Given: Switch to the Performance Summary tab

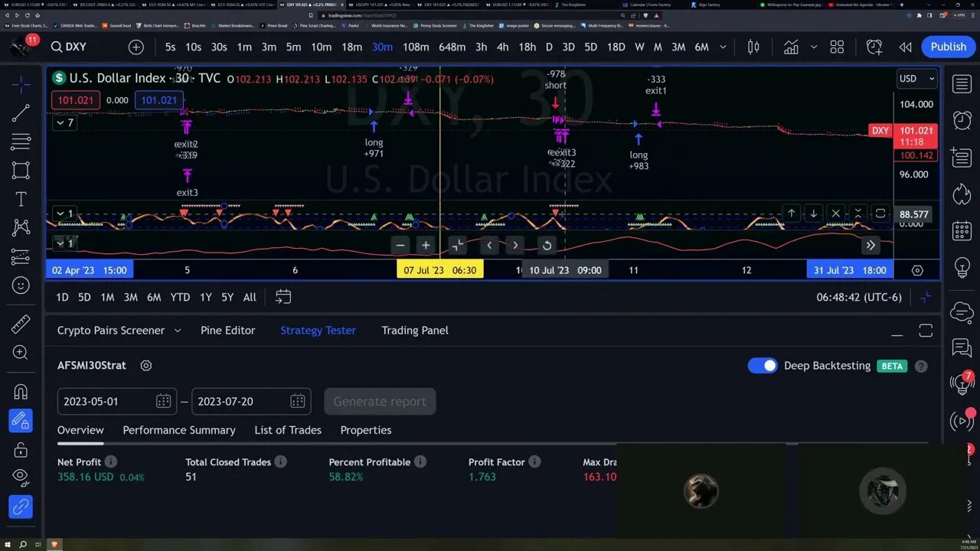Looking at the screenshot, I should 179,430.
